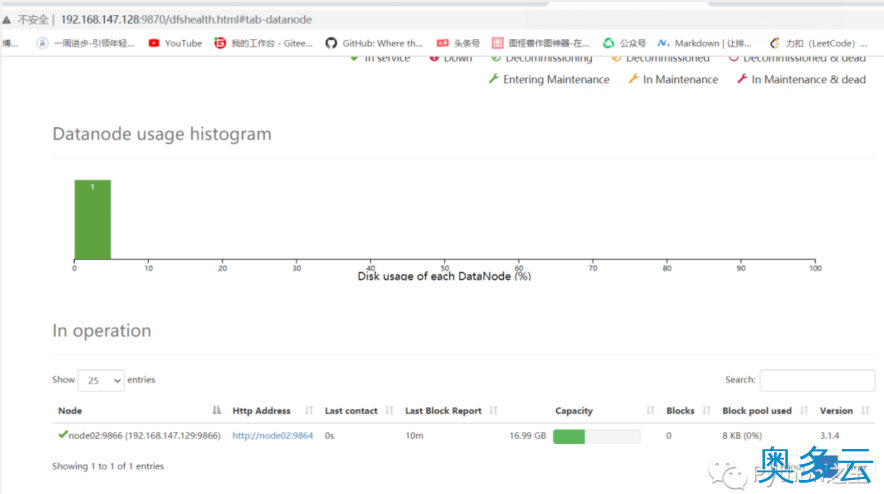Viewport: 884px width, 494px height.
Task: Click the 3.1.4 version value
Action: pyautogui.click(x=829, y=435)
